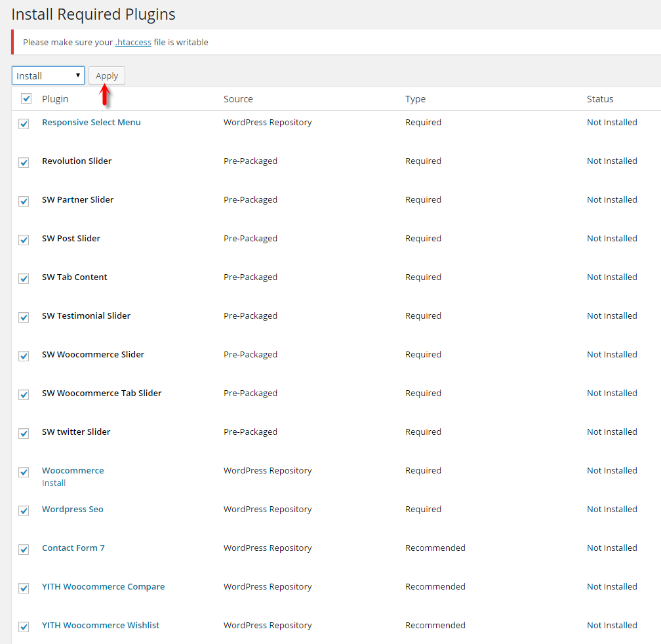Select the SW Woocommerce Slider plugin name
This screenshot has width=661, height=644.
pyautogui.click(x=93, y=354)
